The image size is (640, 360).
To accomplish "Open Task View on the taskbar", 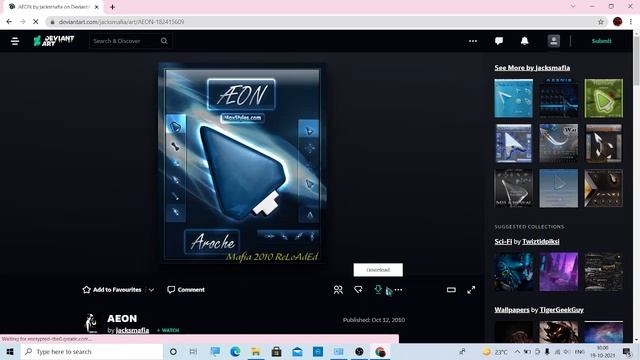I will click(193, 351).
